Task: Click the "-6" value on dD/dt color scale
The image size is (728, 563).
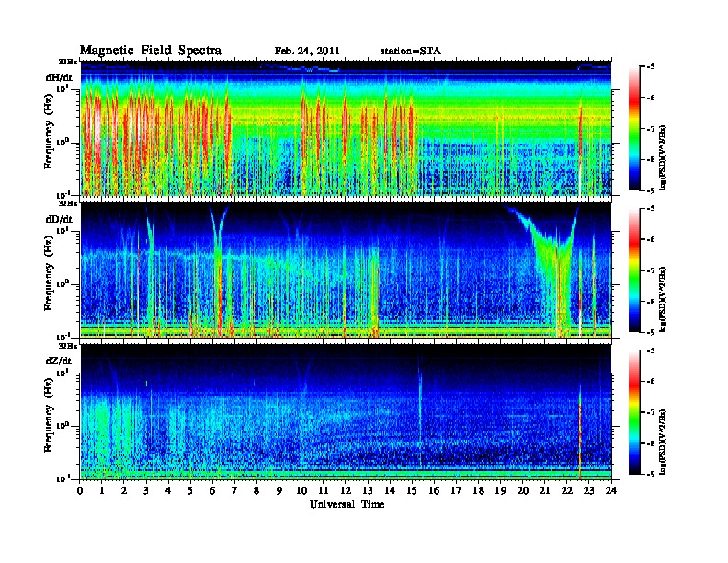Action: pyautogui.click(x=651, y=239)
